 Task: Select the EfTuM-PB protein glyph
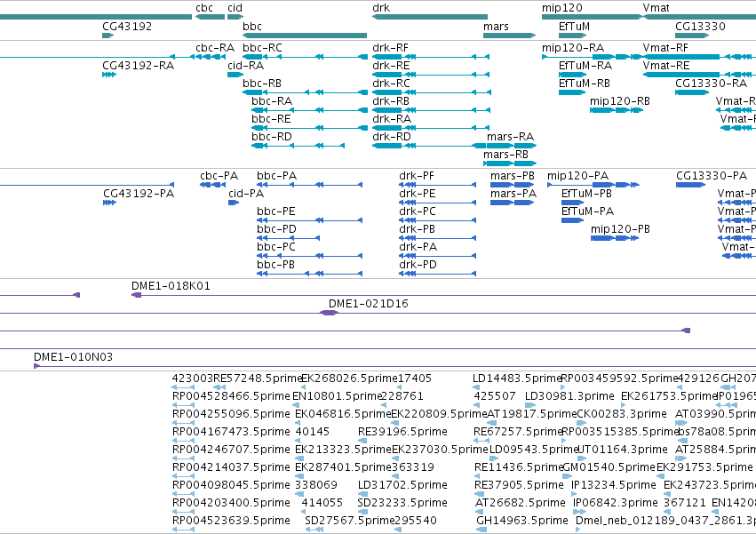coord(572,203)
